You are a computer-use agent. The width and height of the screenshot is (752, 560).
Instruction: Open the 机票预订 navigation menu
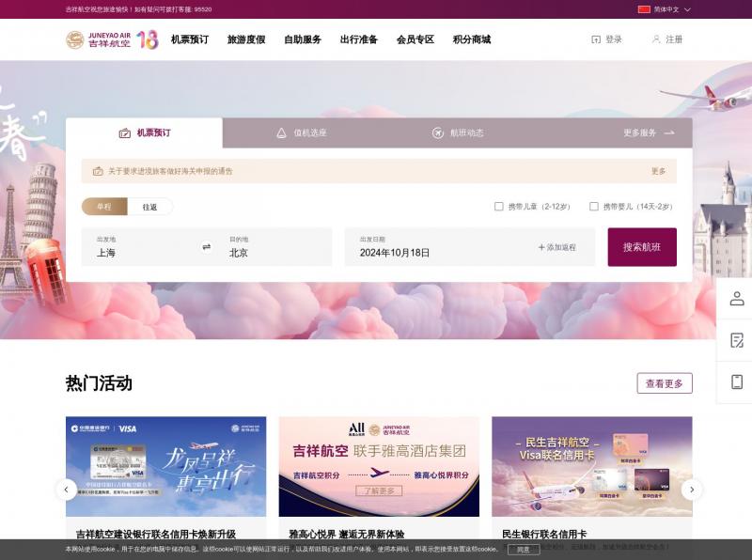point(190,39)
